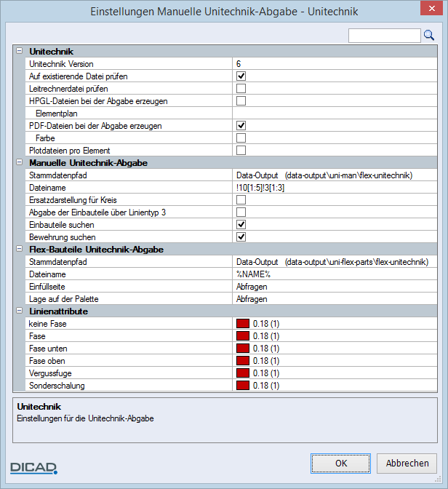The width and height of the screenshot is (448, 489).
Task: Collapse the Unitechnik section
Action: [20, 51]
